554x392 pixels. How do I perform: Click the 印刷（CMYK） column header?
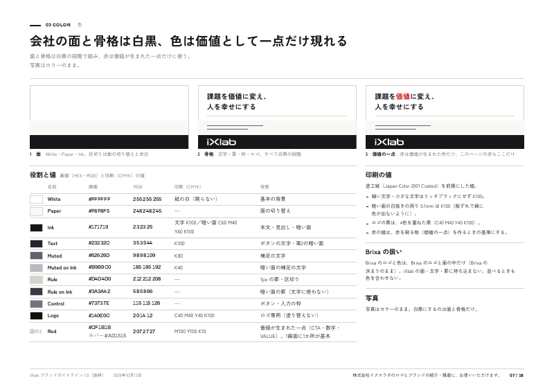point(188,187)
